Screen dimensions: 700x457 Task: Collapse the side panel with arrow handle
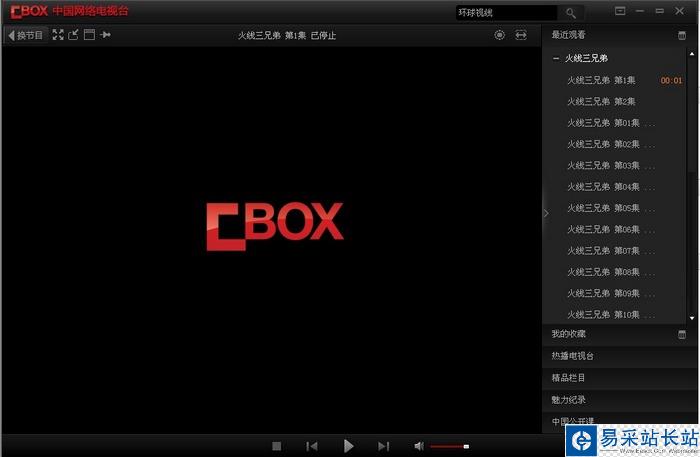pyautogui.click(x=546, y=213)
